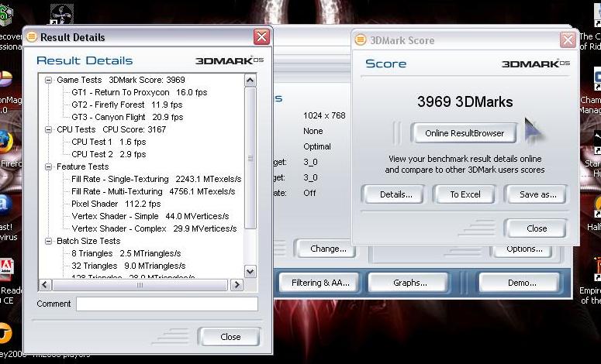Click the 3DMark05 logo in Score window
Screen dimensions: 601x364
[535, 64]
